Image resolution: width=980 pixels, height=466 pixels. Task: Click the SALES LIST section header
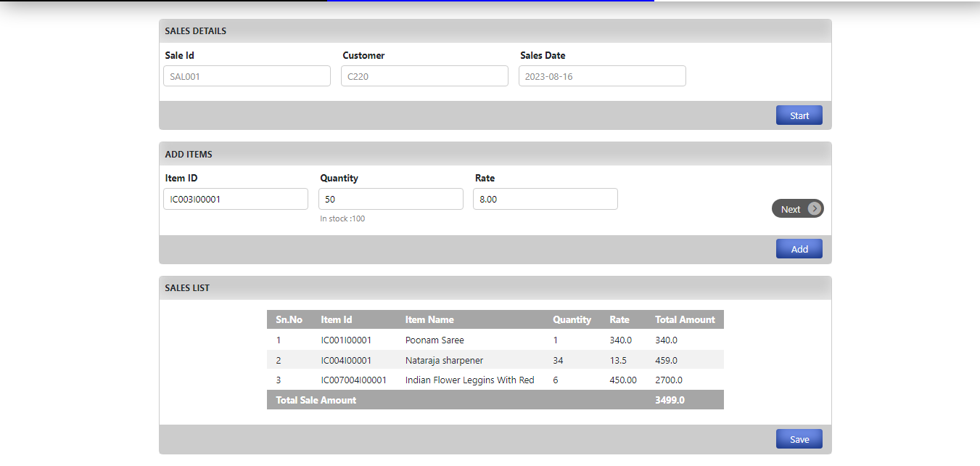pos(187,287)
